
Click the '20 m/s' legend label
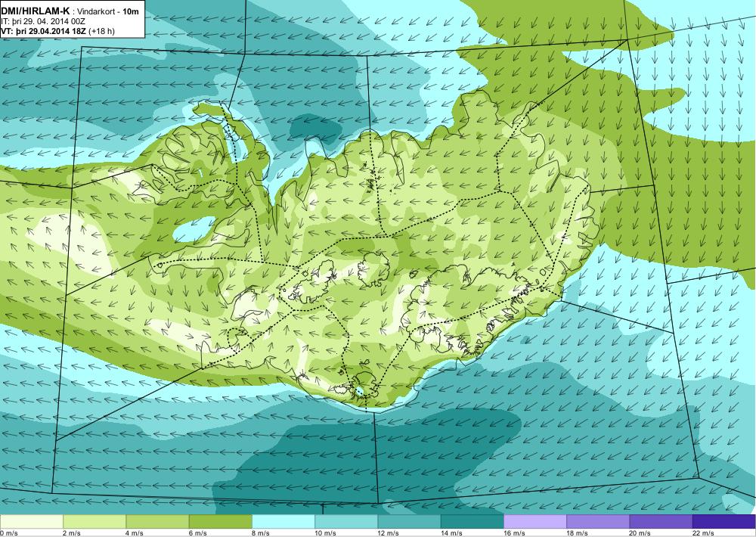click(x=640, y=533)
